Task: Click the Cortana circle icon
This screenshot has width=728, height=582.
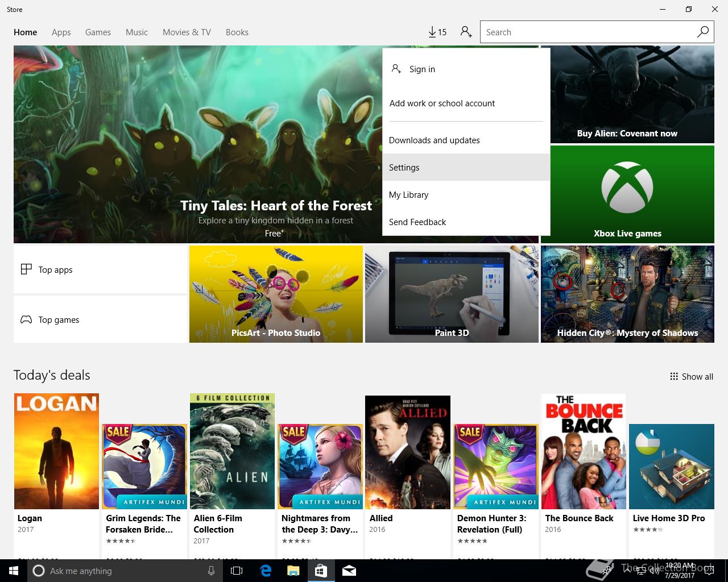Action: pos(39,571)
